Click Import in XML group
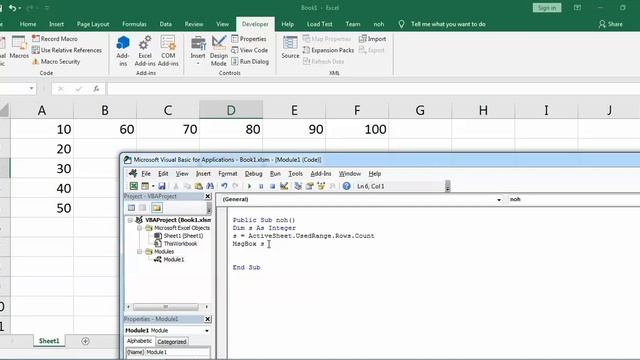 click(372, 39)
